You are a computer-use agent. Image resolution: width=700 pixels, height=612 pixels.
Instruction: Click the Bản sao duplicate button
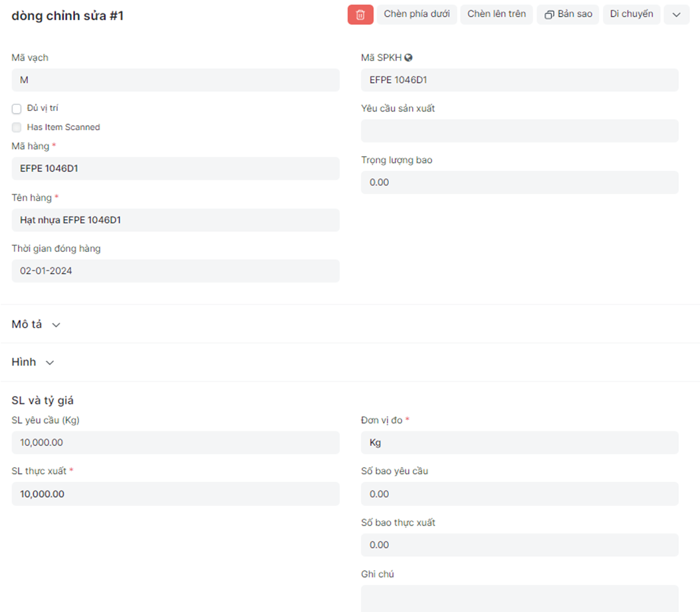pos(568,15)
